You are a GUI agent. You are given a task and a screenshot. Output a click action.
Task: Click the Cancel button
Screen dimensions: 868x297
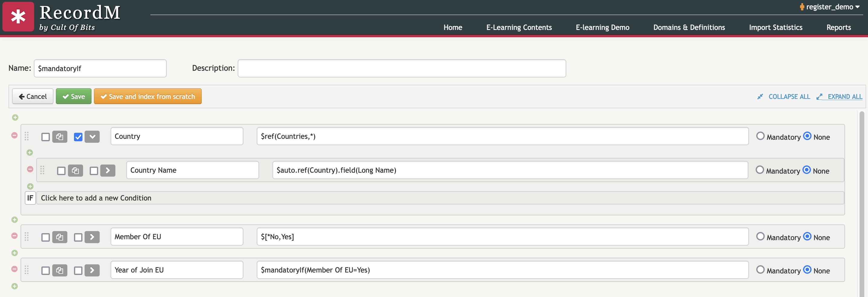(x=33, y=96)
